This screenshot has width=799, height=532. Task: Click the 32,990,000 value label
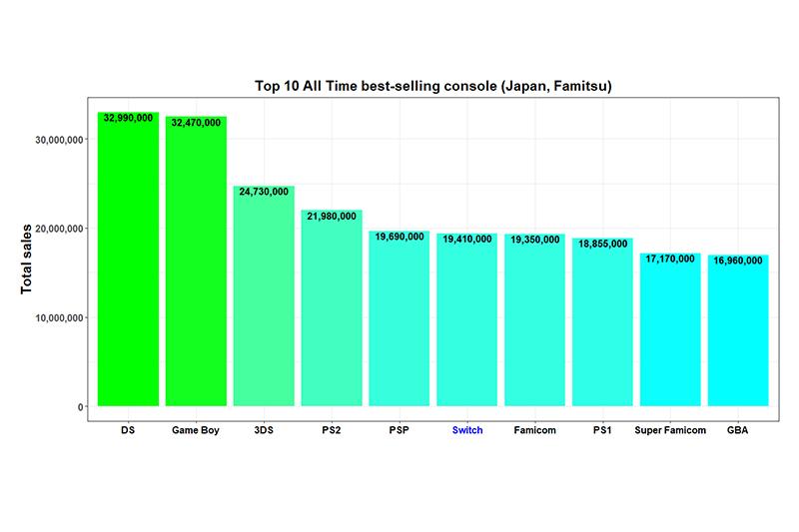(x=128, y=118)
